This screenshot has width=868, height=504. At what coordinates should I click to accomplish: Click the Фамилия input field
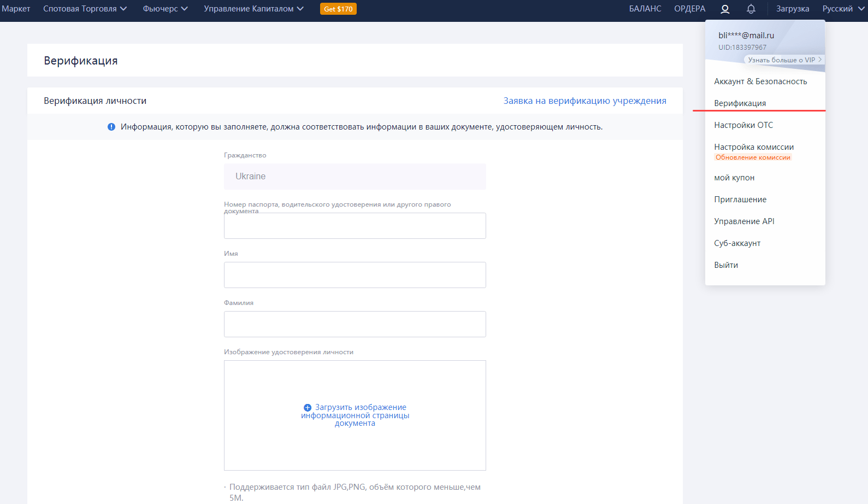tap(355, 324)
